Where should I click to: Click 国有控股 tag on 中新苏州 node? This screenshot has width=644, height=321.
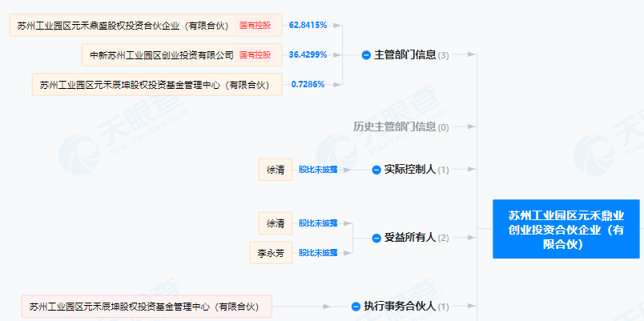(x=255, y=55)
